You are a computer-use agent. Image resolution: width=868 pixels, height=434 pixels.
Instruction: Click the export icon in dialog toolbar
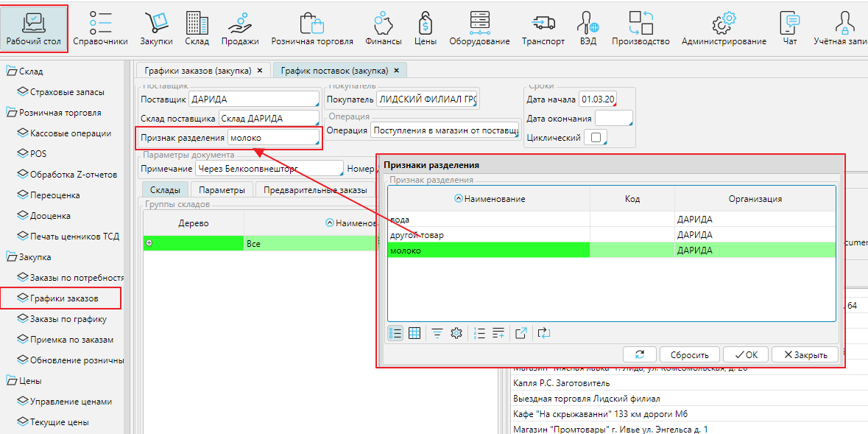pyautogui.click(x=521, y=333)
